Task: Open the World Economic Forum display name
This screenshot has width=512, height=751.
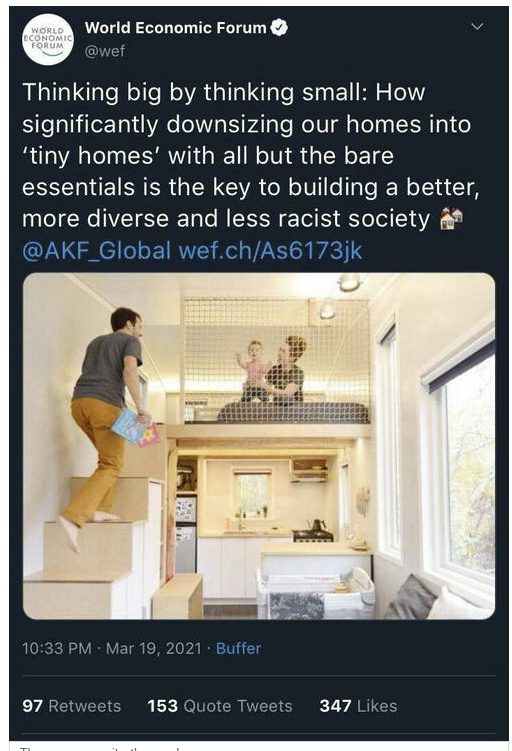Action: point(175,28)
